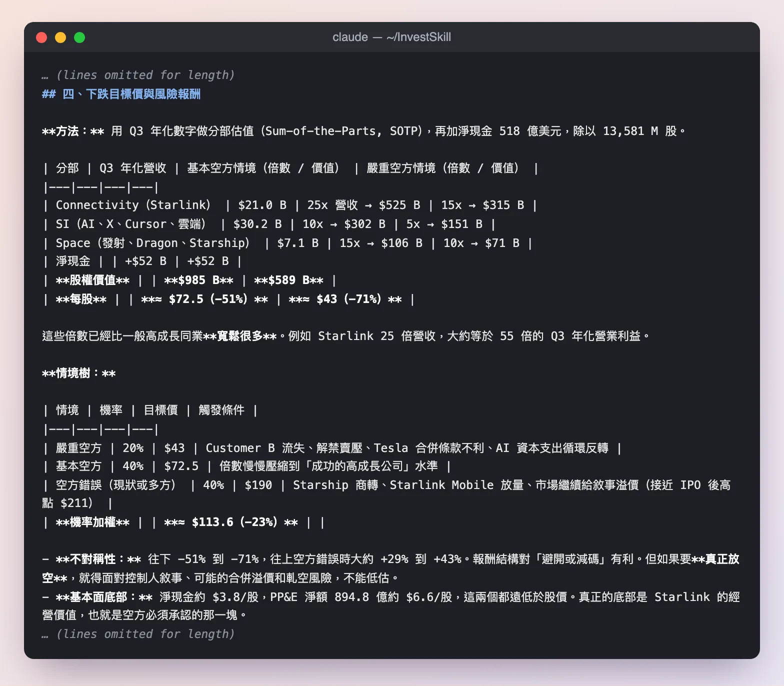Click the bold '**$589 B**' equity value
The width and height of the screenshot is (784, 686).
288,280
